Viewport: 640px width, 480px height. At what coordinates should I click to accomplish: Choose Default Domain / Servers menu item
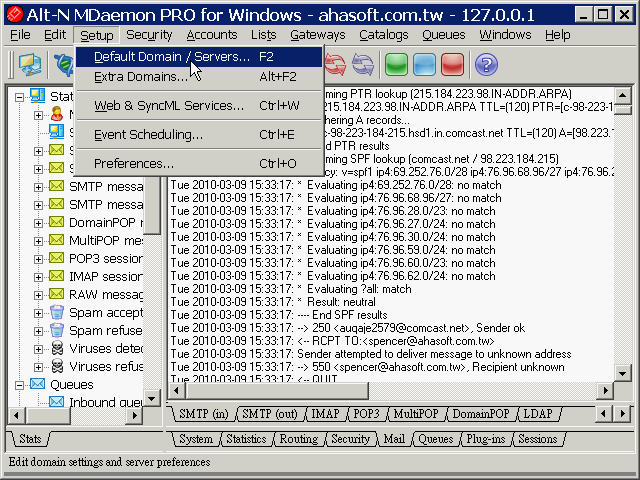point(199,57)
